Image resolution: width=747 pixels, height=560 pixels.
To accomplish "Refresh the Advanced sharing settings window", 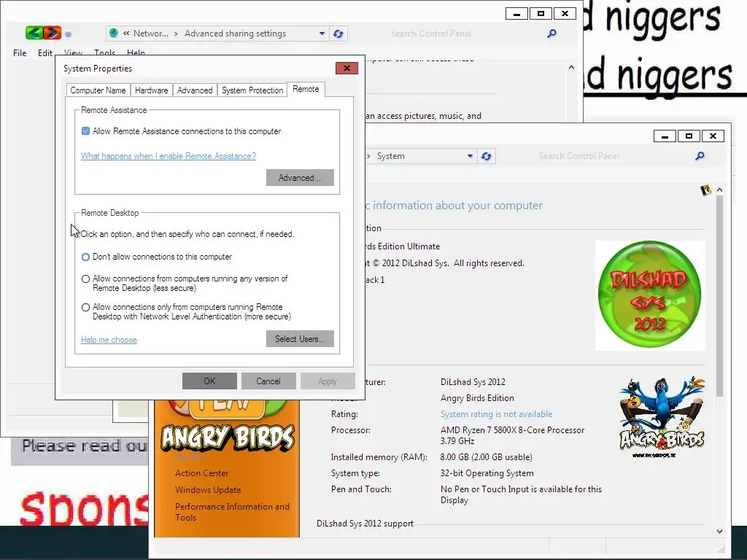I will [x=338, y=34].
